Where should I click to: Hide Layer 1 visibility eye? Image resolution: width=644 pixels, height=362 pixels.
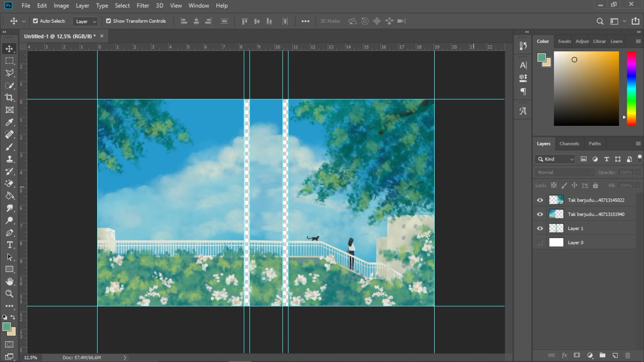[x=540, y=228]
